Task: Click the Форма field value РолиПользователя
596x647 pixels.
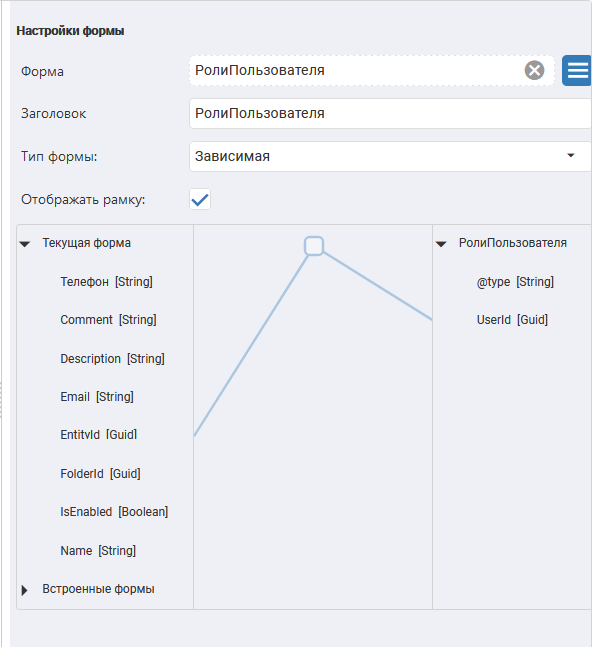Action: 260,71
